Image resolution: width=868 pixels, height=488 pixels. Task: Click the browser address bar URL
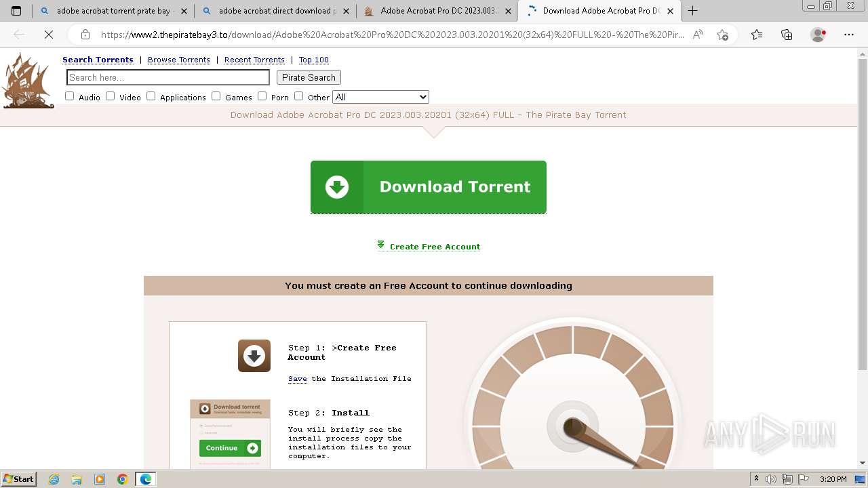coord(392,35)
